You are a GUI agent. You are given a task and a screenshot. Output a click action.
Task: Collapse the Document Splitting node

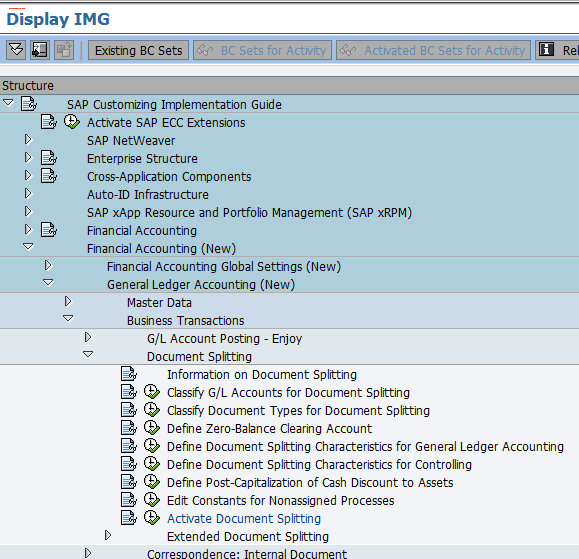88,354
